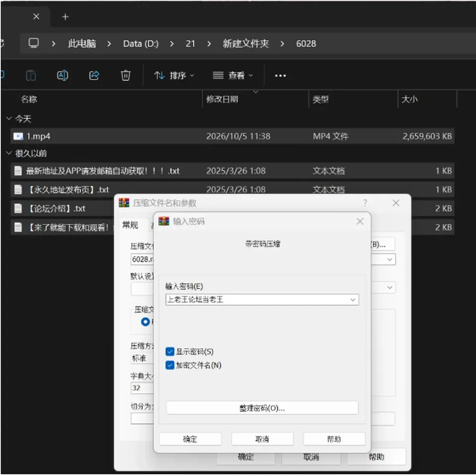The height and width of the screenshot is (475, 476).
Task: Select the 【论坛介绍】.txt file
Action: (x=62, y=209)
